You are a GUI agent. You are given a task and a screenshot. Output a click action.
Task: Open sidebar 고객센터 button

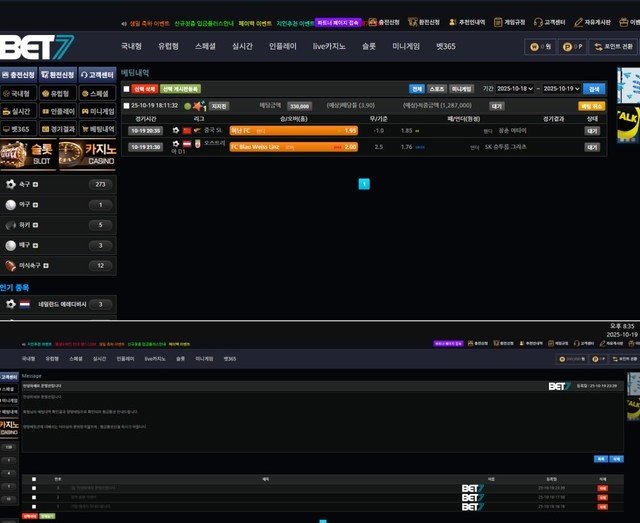coord(97,75)
